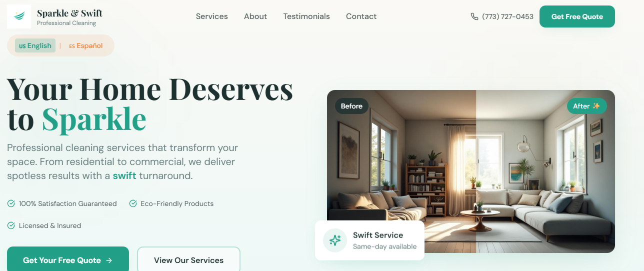Switch language to English
644x271 pixels.
35,45
